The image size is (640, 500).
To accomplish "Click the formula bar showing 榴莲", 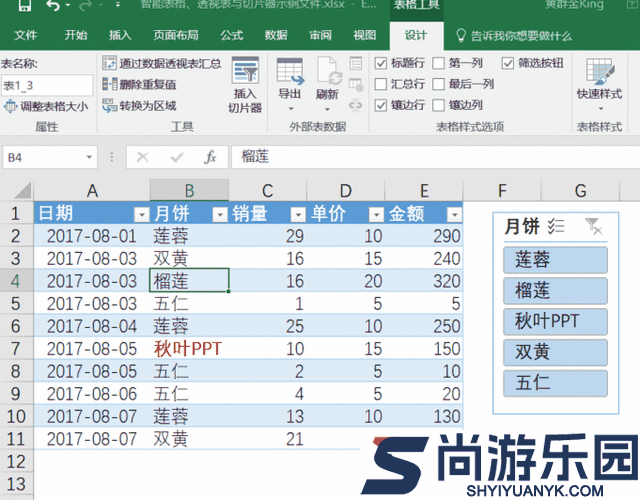I will 435,157.
